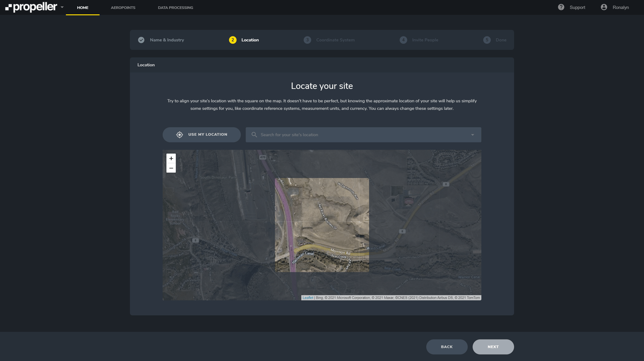This screenshot has width=644, height=361.
Task: Zoom in the map with plus button
Action: coord(171,159)
